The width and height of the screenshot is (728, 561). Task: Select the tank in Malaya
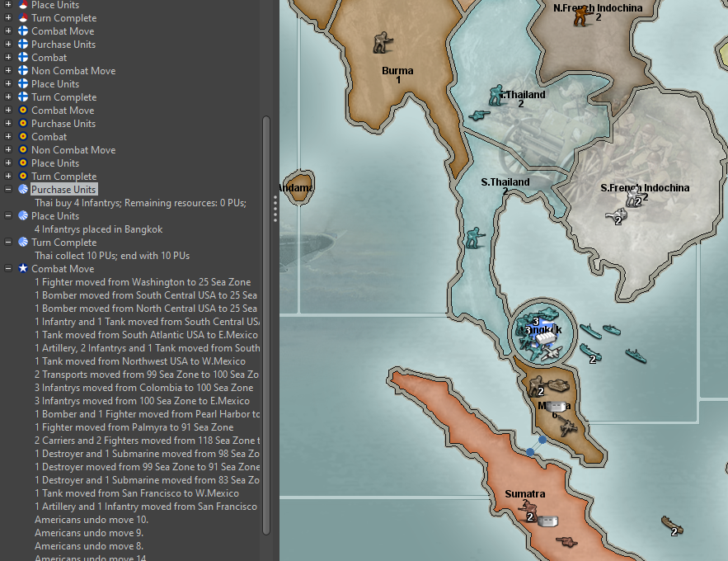click(558, 385)
